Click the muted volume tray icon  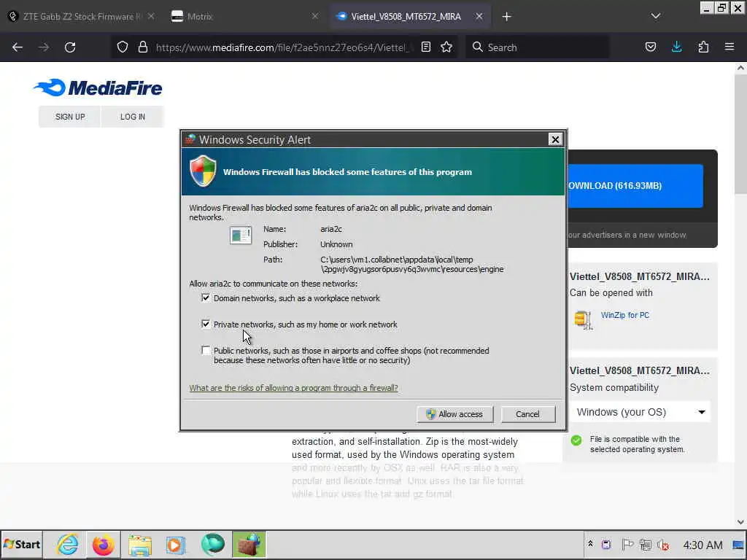(x=663, y=544)
